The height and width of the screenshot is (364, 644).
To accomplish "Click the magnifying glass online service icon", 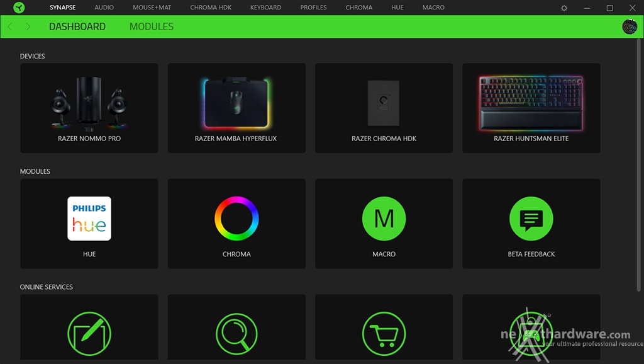I will pos(236,334).
